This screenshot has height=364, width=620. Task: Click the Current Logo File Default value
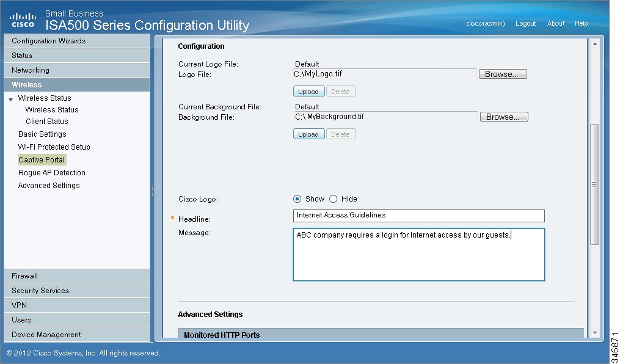(307, 64)
